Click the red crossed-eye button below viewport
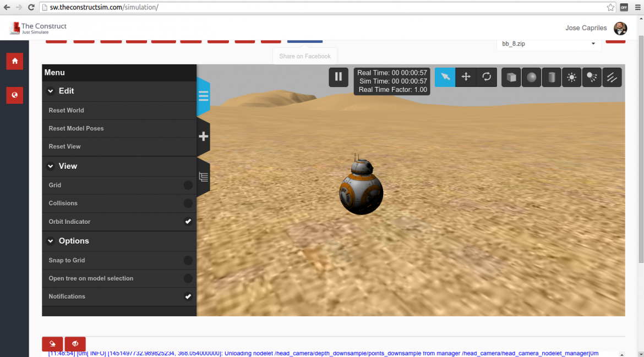The height and width of the screenshot is (357, 644). (x=75, y=343)
